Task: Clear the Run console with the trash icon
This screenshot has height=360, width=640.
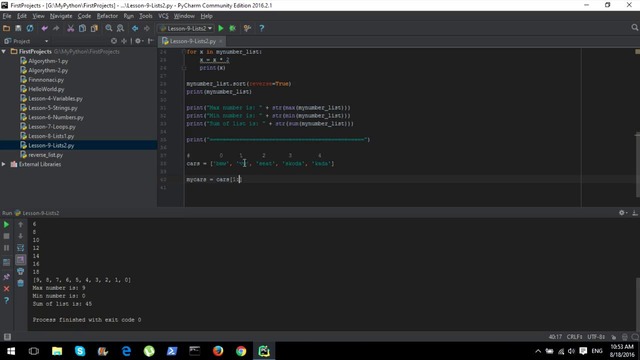Action: [20, 283]
